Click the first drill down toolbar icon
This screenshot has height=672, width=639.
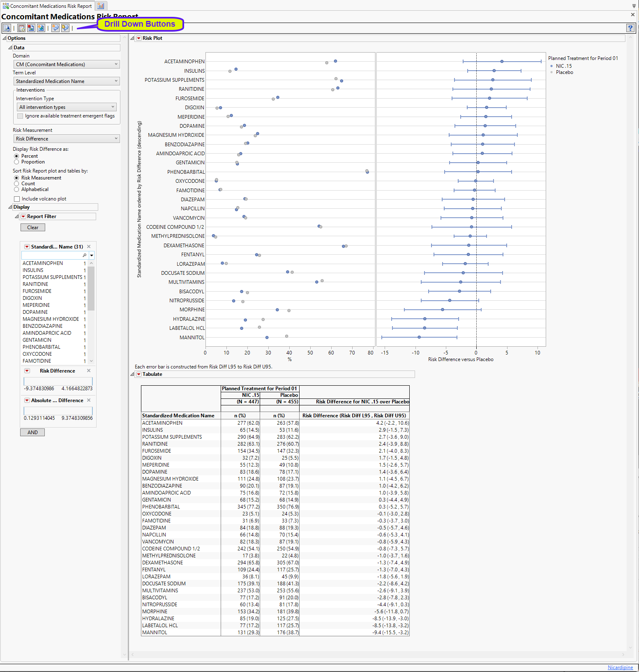pyautogui.click(x=7, y=28)
